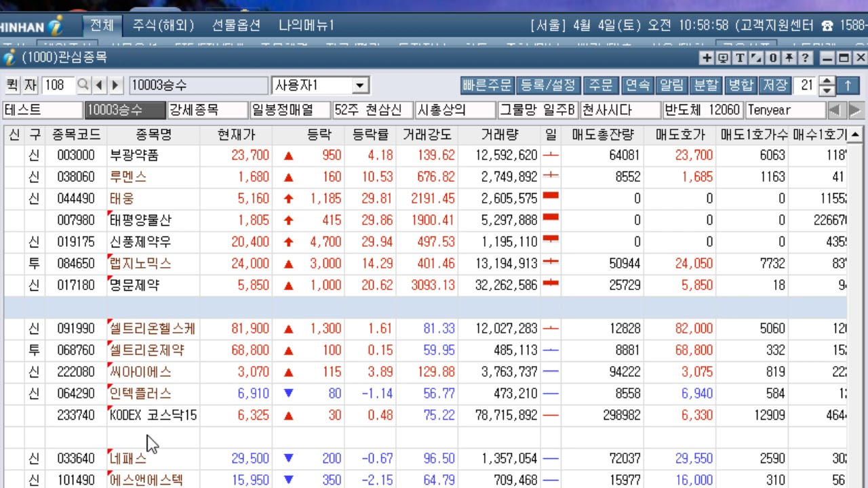This screenshot has width=868, height=488.
Task: Go to next group with right arrow near search
Action: click(116, 85)
